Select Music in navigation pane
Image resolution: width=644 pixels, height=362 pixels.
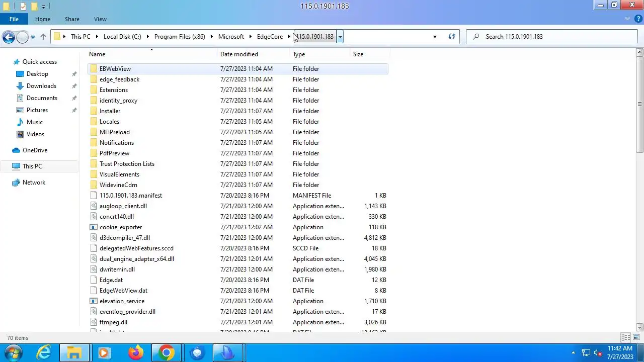(35, 122)
